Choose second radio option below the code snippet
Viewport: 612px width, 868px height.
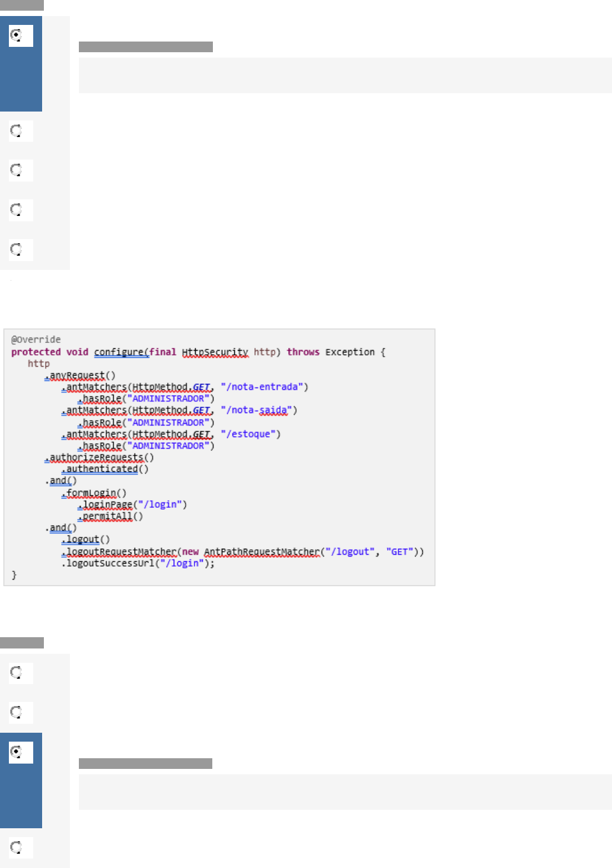click(x=17, y=713)
